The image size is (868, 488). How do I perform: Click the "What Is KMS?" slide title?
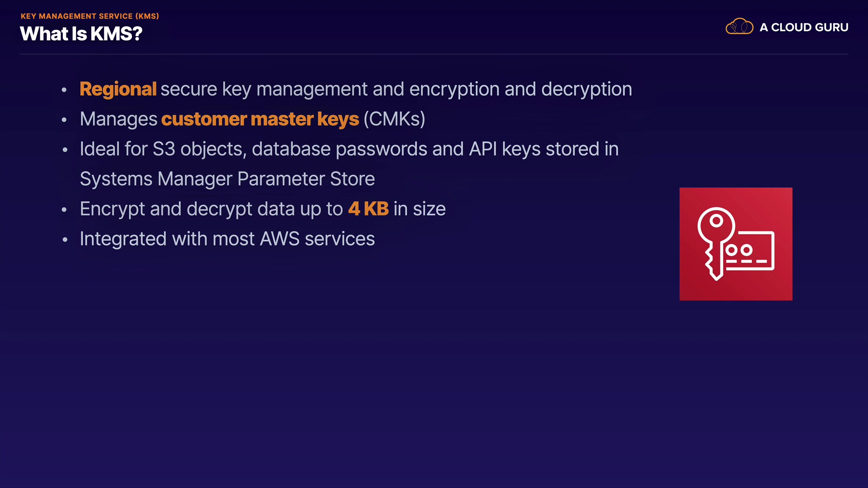81,34
